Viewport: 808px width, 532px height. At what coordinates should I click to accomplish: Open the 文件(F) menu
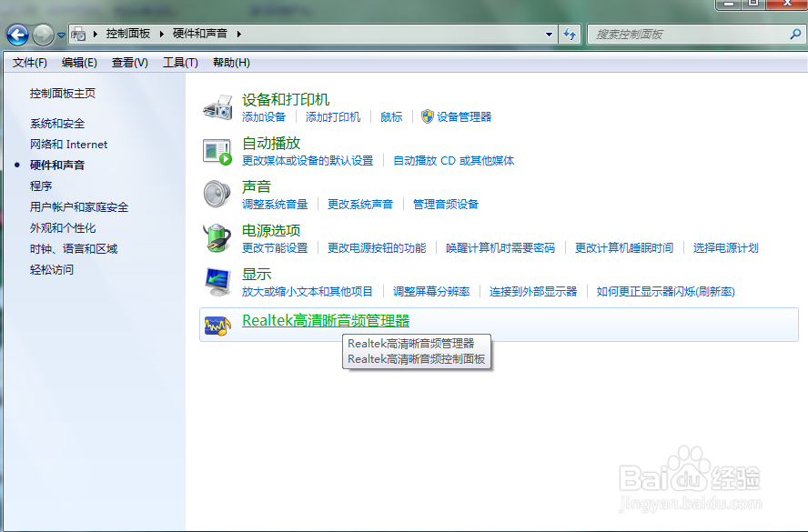pos(30,63)
